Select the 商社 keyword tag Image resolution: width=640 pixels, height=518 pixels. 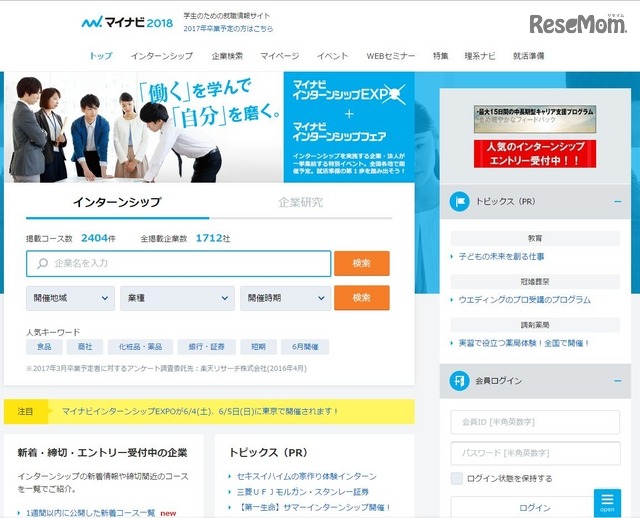[85, 347]
